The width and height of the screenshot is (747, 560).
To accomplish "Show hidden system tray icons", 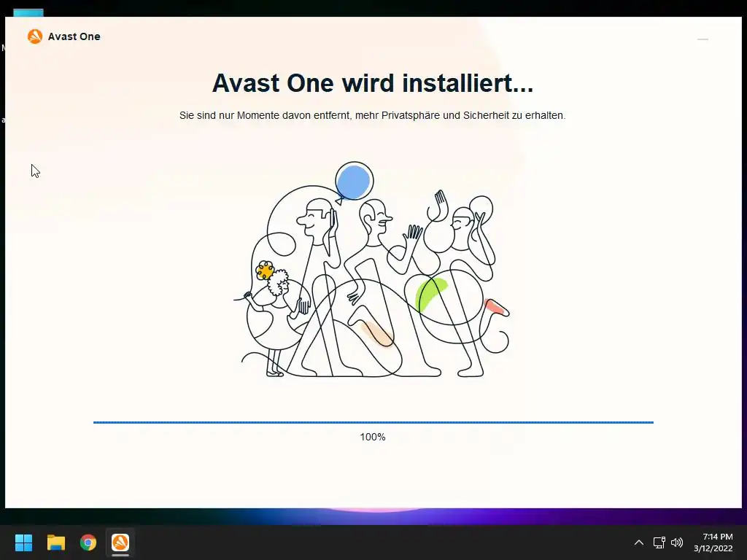I will pyautogui.click(x=639, y=542).
